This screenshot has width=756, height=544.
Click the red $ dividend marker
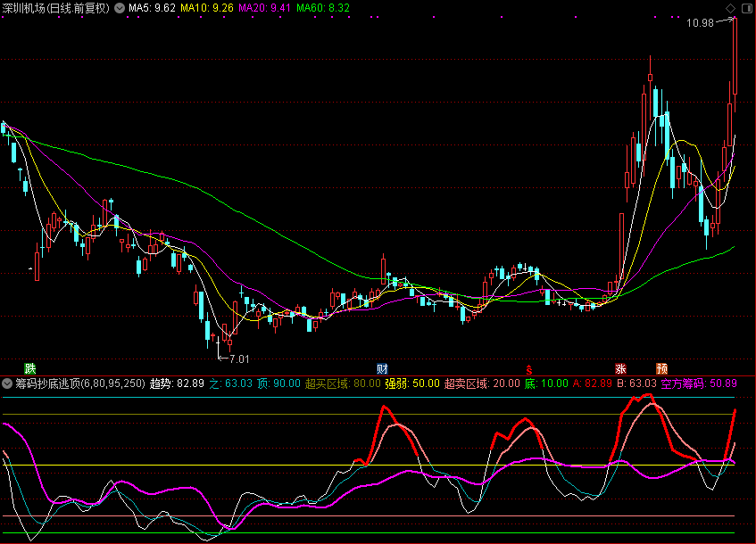(x=528, y=368)
